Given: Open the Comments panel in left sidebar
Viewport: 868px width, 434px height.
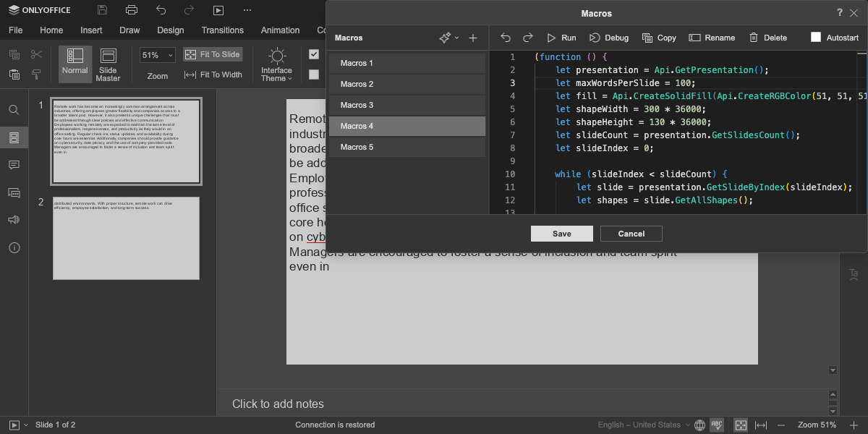Looking at the screenshot, I should pyautogui.click(x=14, y=165).
